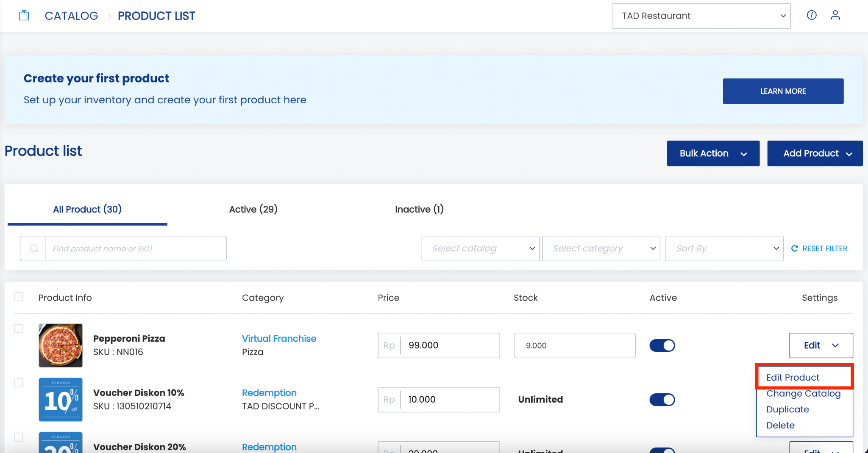Switch to All Product (30) tab
Viewport: 868px width, 453px height.
tap(87, 209)
